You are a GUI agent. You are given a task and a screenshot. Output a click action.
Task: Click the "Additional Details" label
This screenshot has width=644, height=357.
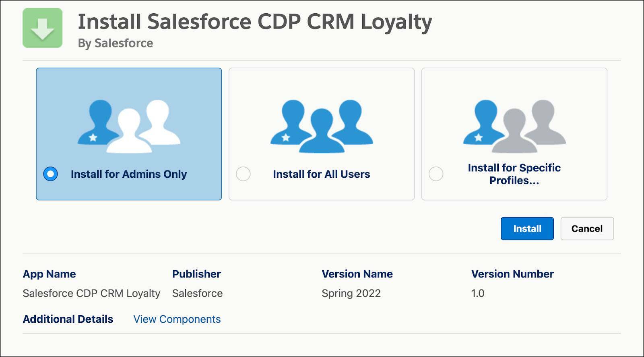pos(68,319)
